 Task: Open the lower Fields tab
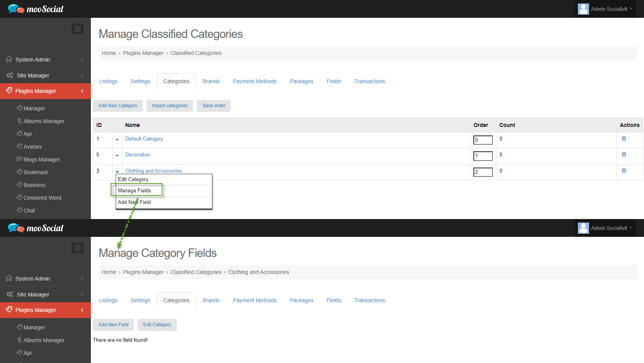tap(334, 300)
